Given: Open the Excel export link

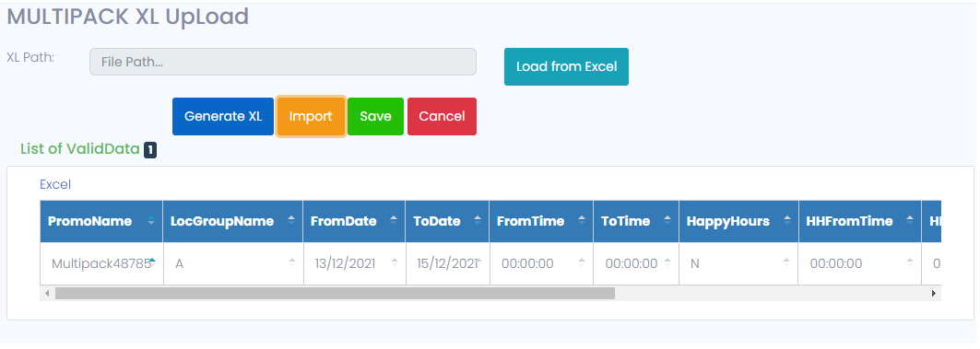Looking at the screenshot, I should pos(55,184).
